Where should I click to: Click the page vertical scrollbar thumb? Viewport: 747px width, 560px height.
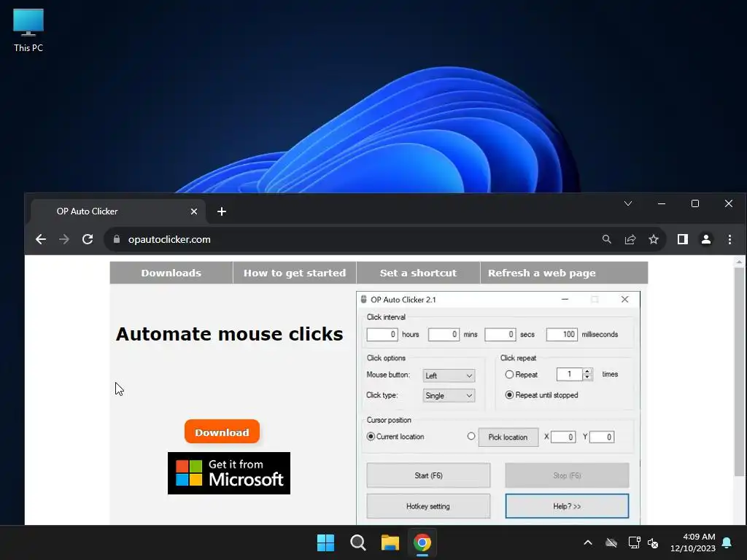click(739, 371)
